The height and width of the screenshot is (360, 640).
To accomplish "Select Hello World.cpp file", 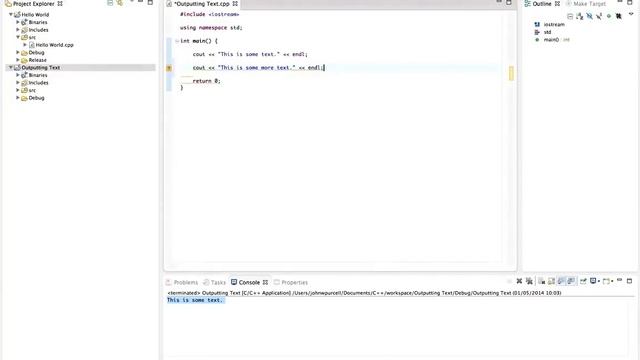I will [54, 45].
